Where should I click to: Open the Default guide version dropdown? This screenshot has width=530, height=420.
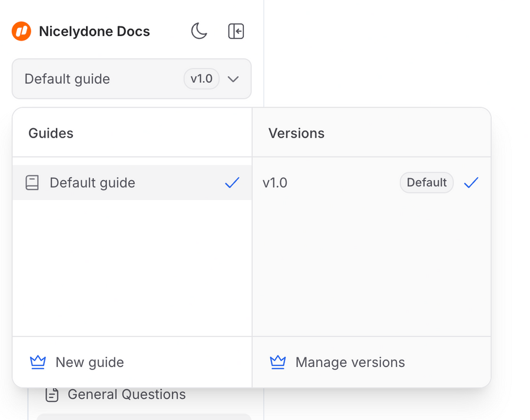coord(131,79)
